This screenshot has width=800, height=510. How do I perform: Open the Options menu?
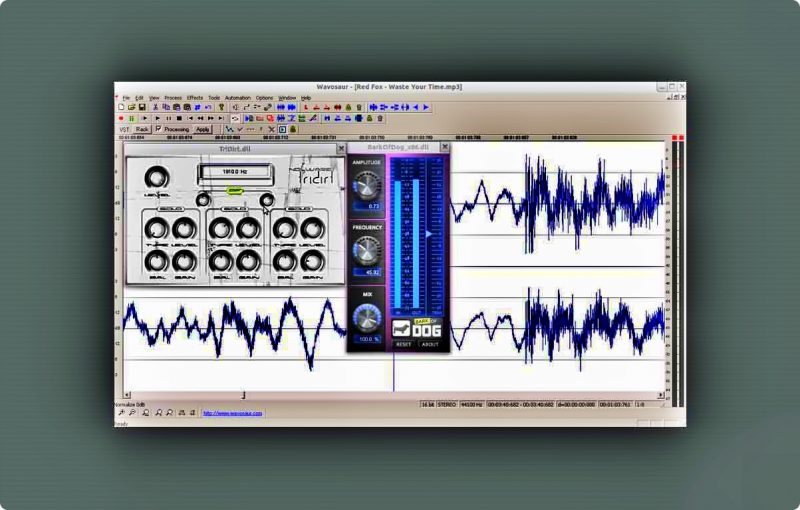[x=264, y=97]
